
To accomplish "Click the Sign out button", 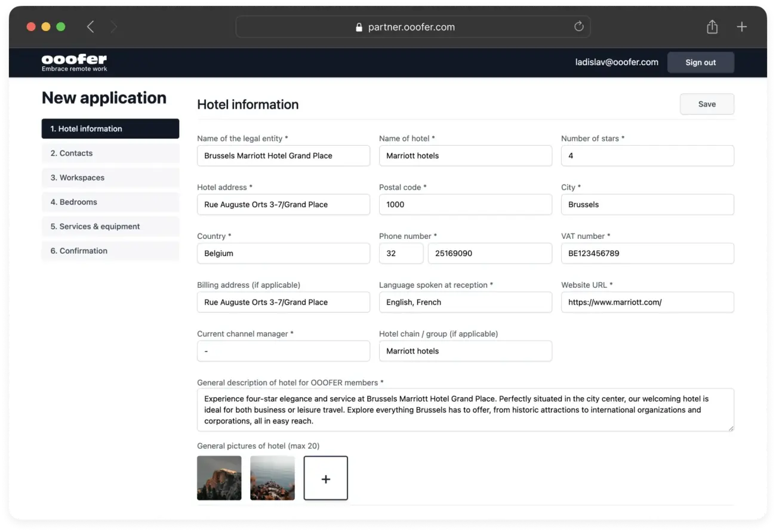I will [x=700, y=63].
